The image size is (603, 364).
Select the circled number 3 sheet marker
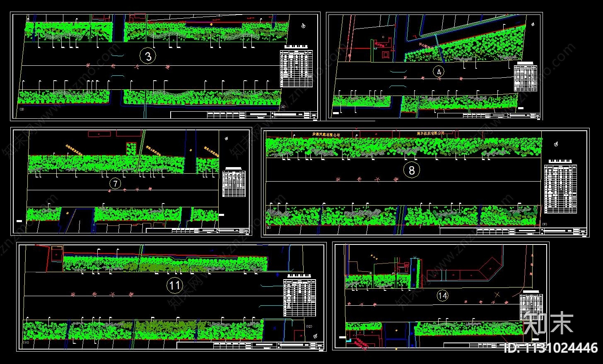tap(148, 55)
